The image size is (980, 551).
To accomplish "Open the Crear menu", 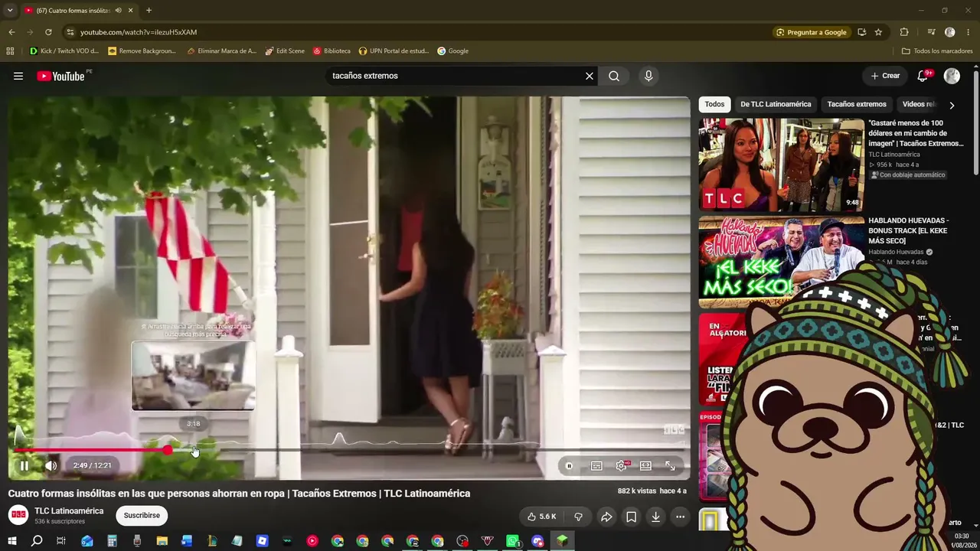I will coord(885,76).
